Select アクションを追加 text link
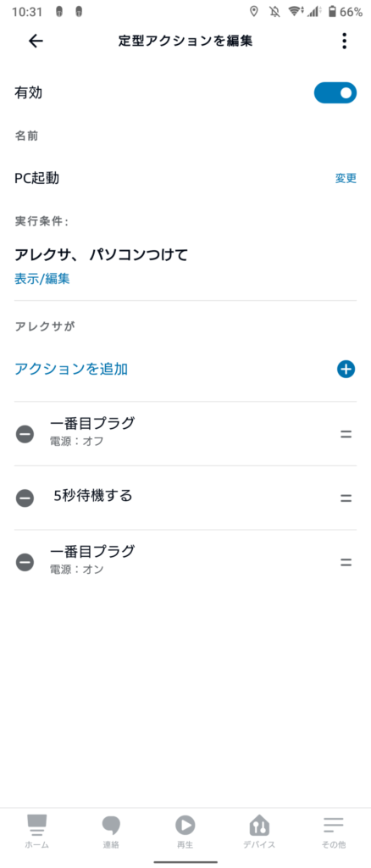Screen dimensions: 371x868 pos(71,370)
